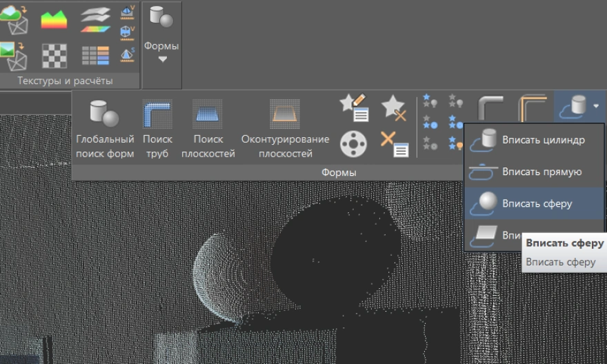Click the checkerboard texture icon

point(54,55)
